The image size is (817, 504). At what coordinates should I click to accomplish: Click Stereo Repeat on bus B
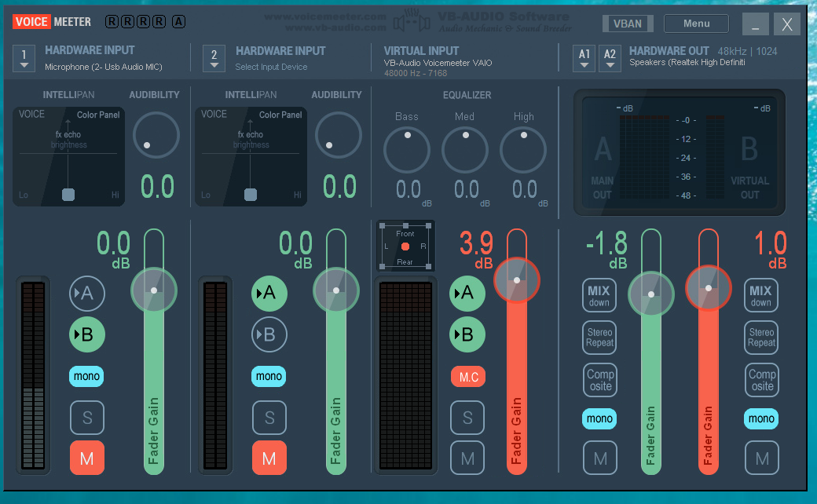pos(761,338)
